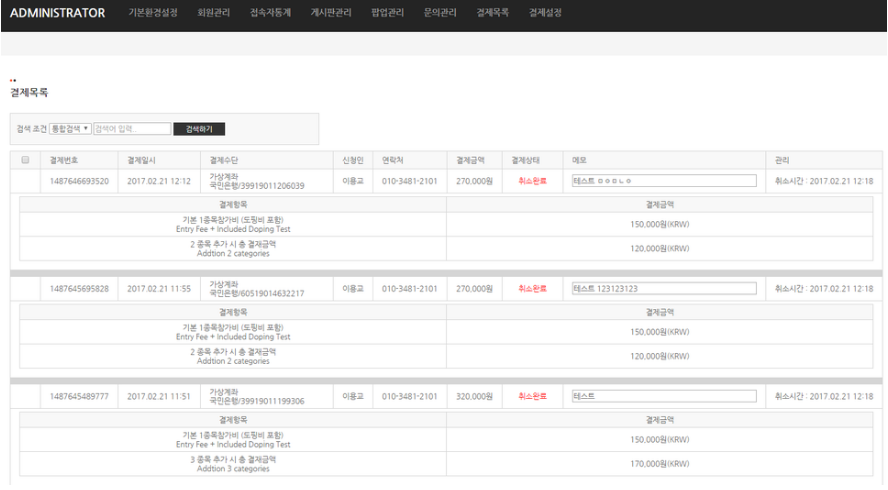Viewport: 888px width, 490px height.
Task: Click the 취소완료 status of the 320,000원 payment
Action: tap(532, 397)
